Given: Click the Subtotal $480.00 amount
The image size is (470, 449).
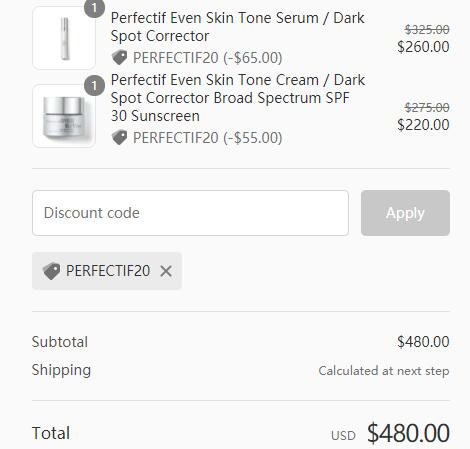Looking at the screenshot, I should tap(423, 342).
